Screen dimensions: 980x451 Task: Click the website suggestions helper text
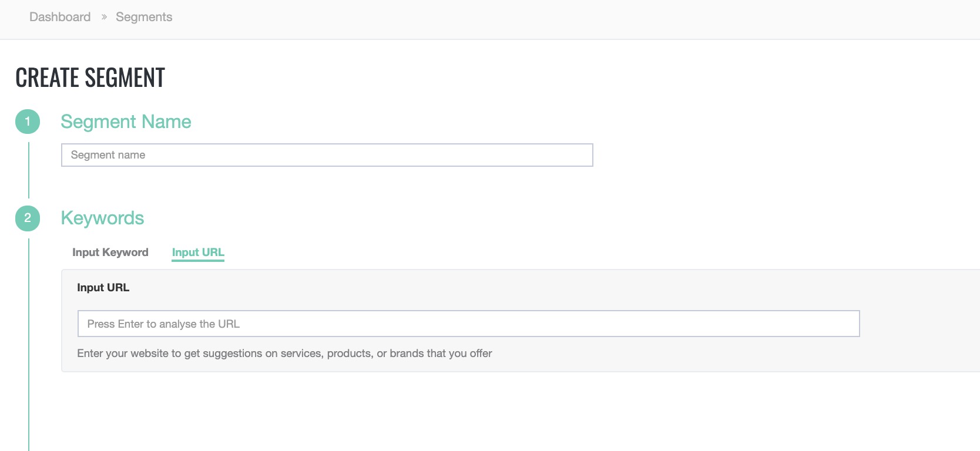(284, 354)
